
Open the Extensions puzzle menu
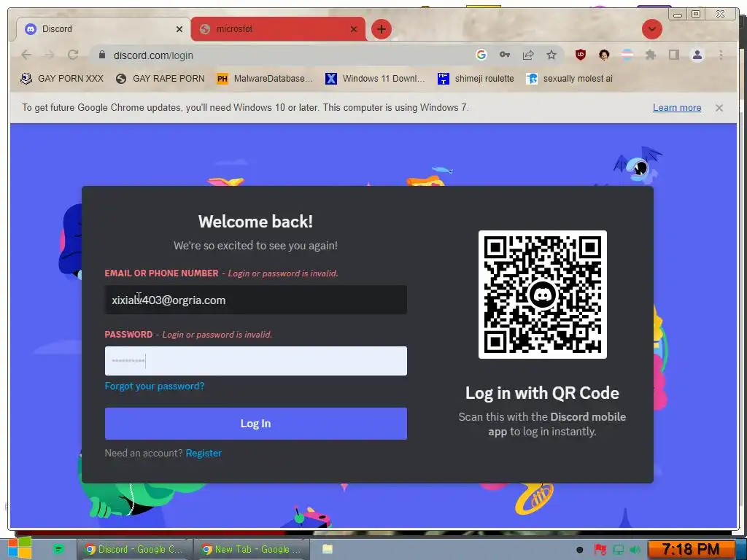(650, 55)
